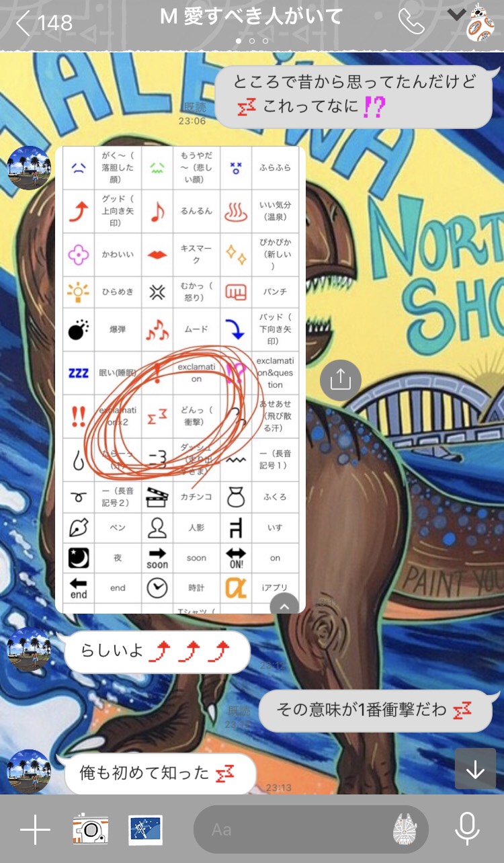Open the plus attachment menu
The height and width of the screenshot is (863, 504).
35,831
